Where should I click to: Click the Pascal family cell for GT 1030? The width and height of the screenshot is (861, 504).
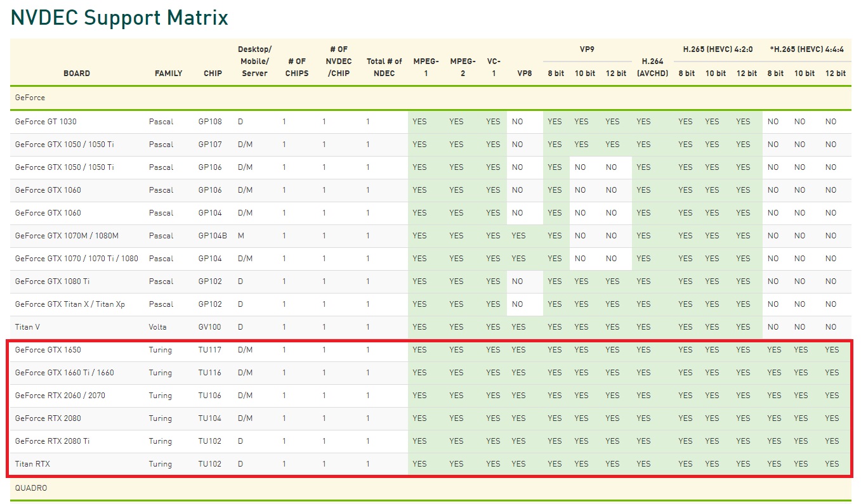161,122
